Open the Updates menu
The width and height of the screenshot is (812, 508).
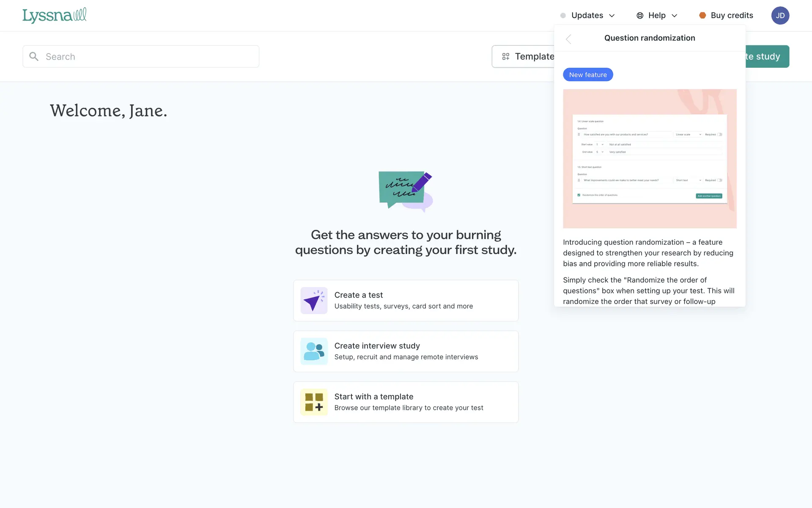tap(587, 15)
